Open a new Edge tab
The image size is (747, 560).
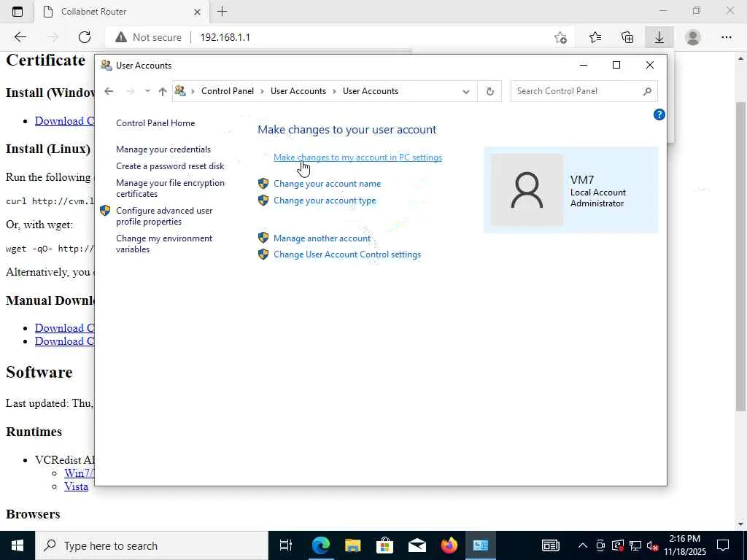(x=222, y=12)
